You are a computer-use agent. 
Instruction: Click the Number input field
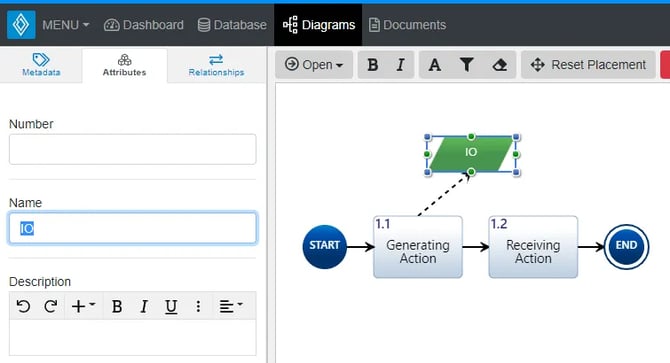click(132, 149)
